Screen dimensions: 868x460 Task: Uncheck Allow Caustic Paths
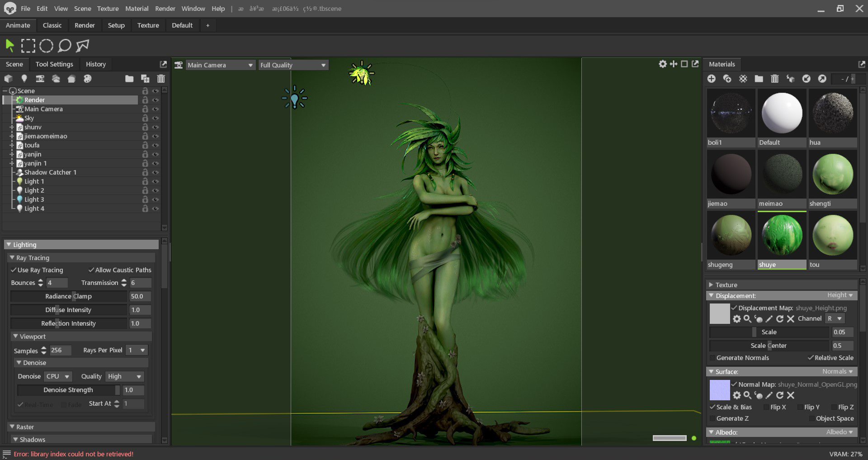click(91, 270)
